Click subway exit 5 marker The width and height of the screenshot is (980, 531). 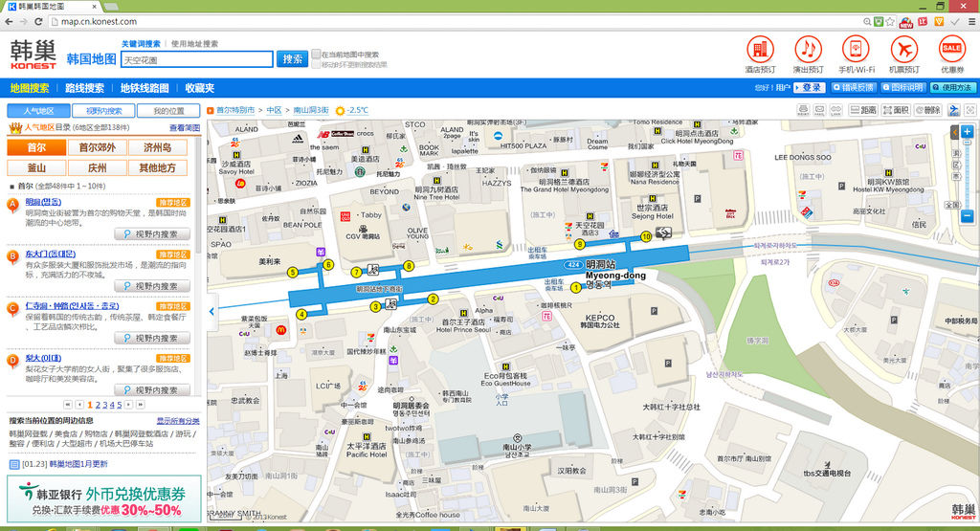tap(292, 273)
